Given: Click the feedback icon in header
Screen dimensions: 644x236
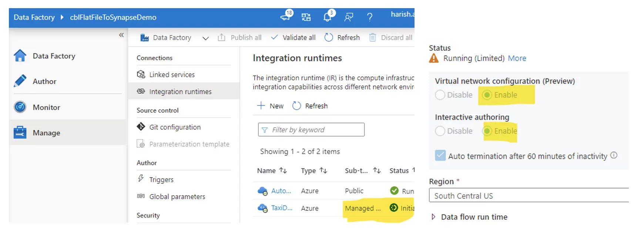Looking at the screenshot, I should [349, 17].
